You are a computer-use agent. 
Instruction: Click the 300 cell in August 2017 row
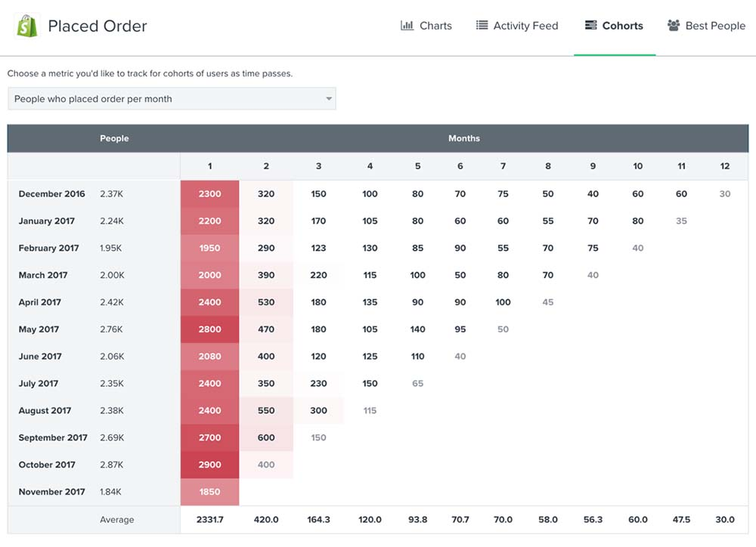click(319, 410)
